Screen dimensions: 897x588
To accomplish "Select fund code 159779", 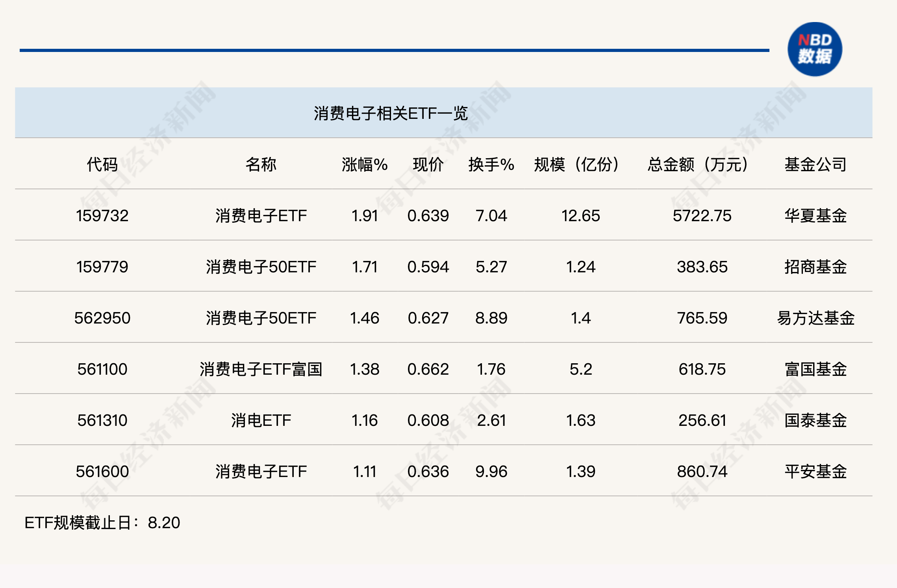I will point(102,267).
